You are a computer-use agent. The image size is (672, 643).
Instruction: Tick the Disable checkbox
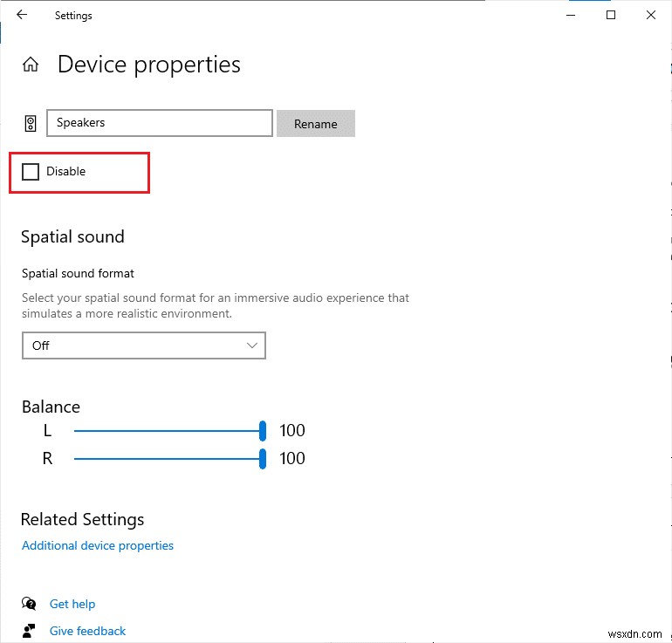click(x=31, y=172)
